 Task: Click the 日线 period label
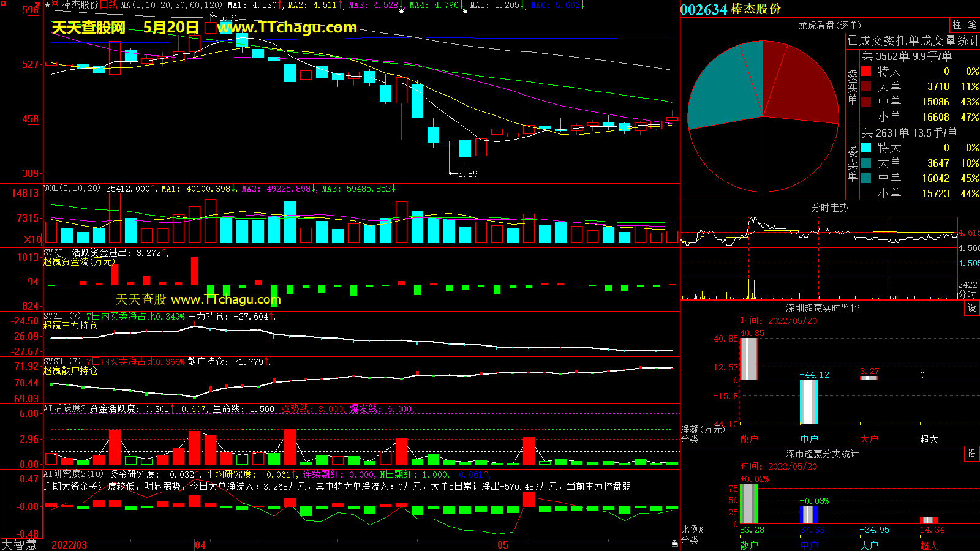pos(108,5)
